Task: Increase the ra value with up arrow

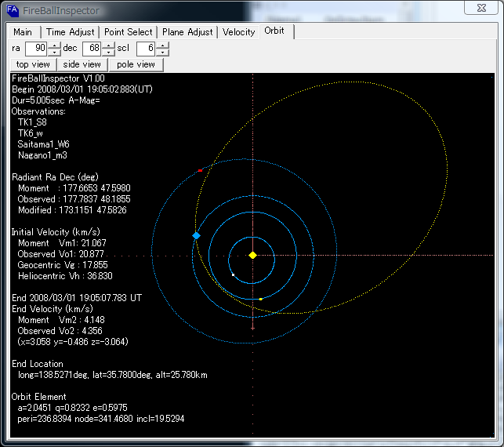Action: 54,45
